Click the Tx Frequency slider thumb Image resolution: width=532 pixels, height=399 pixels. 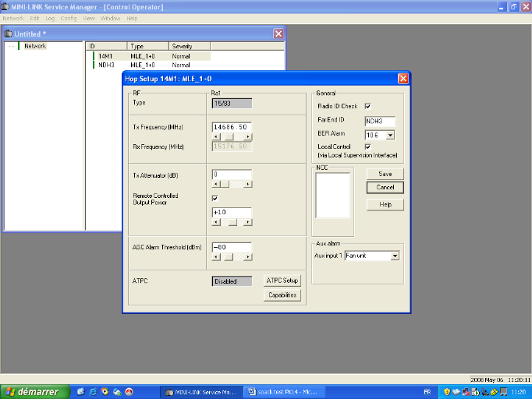[x=229, y=136]
